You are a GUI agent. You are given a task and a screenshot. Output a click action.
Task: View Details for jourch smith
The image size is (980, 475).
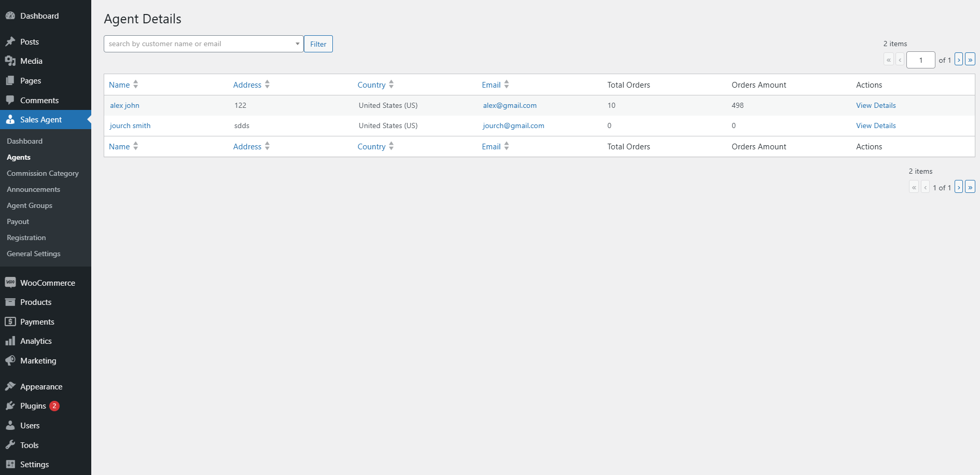click(x=876, y=125)
